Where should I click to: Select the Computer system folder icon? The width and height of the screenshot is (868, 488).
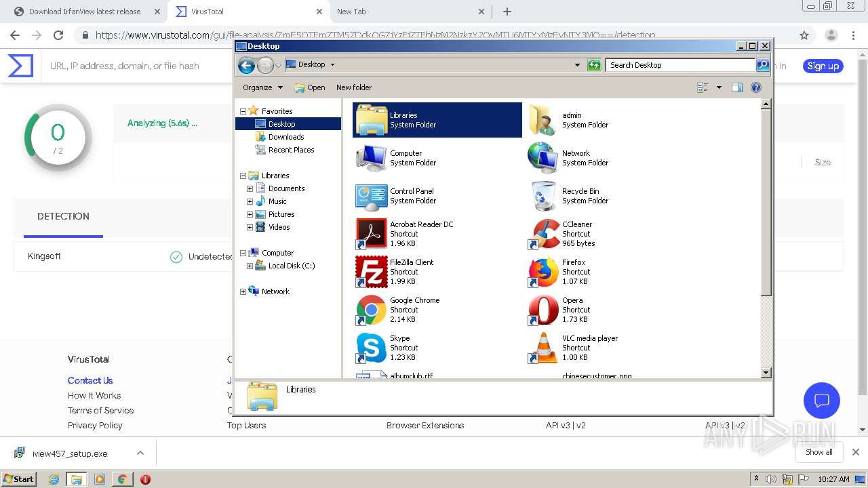coord(372,158)
